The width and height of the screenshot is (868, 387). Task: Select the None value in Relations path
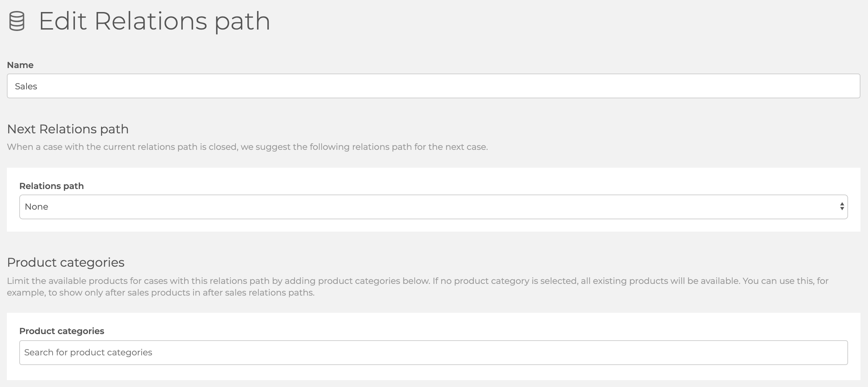36,207
